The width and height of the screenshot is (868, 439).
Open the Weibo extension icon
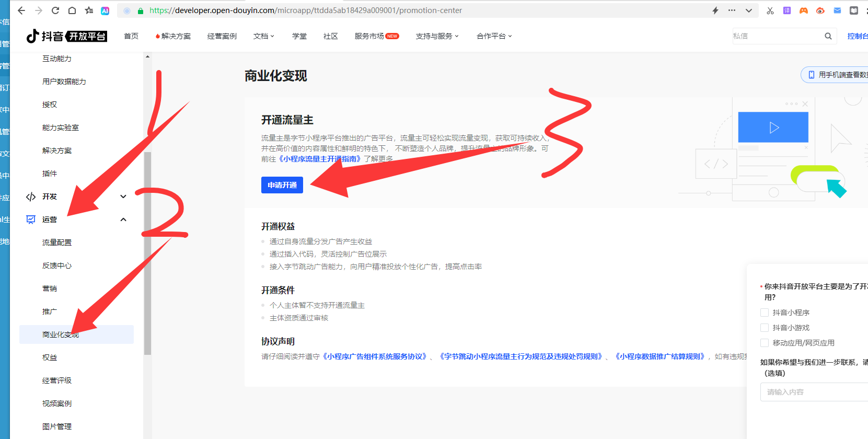coord(820,10)
